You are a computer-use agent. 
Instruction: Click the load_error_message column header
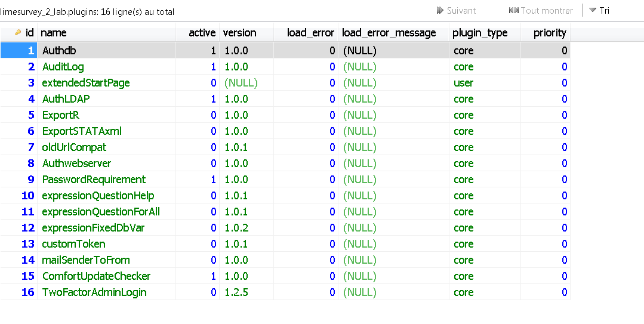point(389,33)
